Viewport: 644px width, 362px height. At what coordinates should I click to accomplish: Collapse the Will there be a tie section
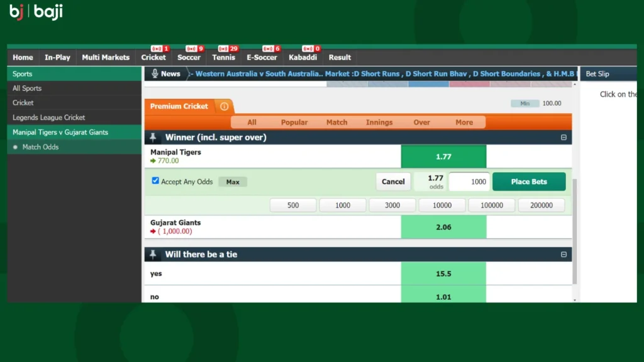(563, 255)
